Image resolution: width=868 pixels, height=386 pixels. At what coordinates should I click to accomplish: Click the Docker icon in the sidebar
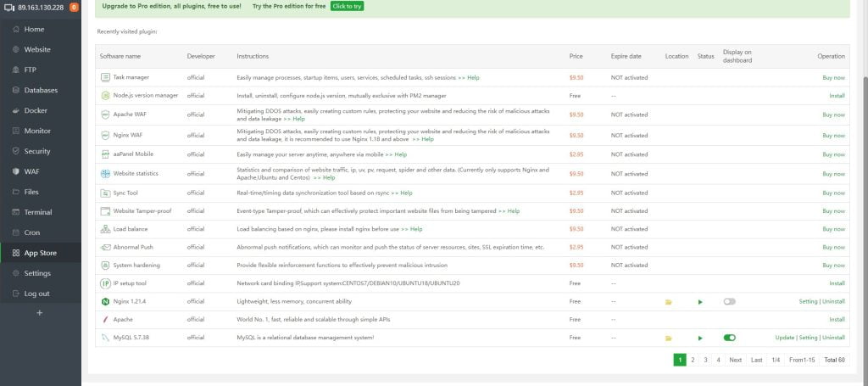tap(16, 110)
